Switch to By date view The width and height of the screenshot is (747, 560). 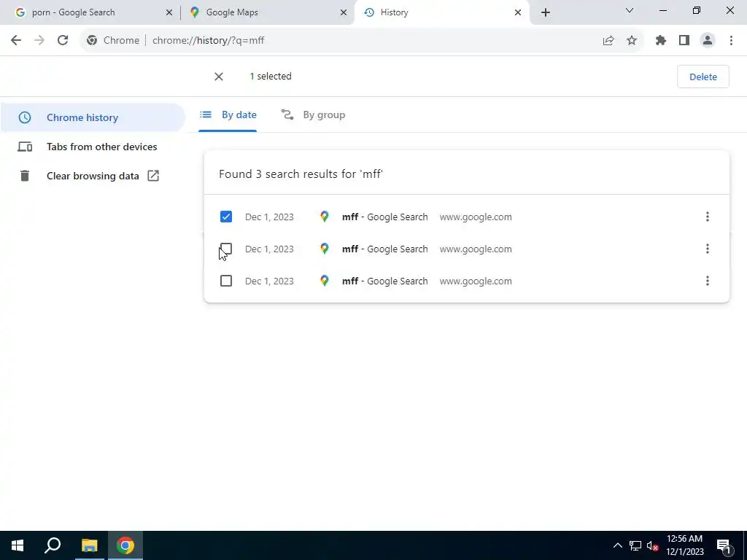[x=228, y=114]
